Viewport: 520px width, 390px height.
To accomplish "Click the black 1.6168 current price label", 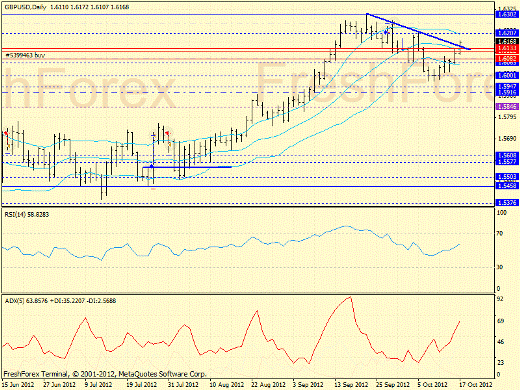I will (x=507, y=42).
